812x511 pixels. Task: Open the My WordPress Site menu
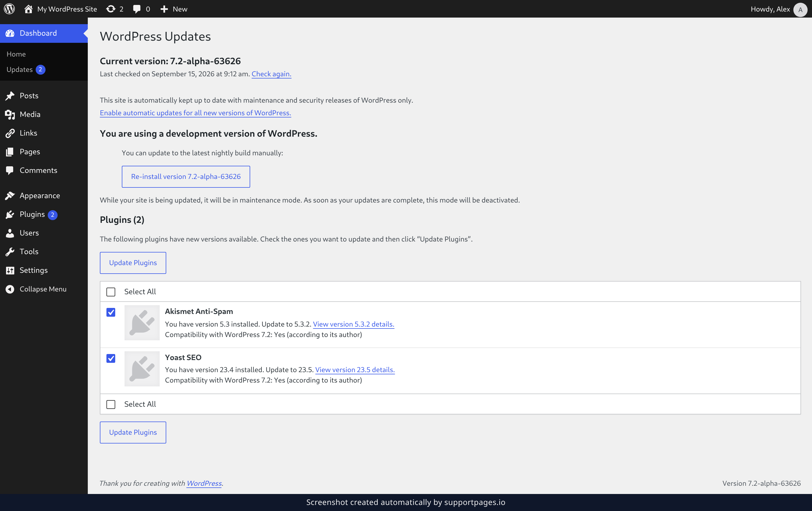tap(61, 9)
